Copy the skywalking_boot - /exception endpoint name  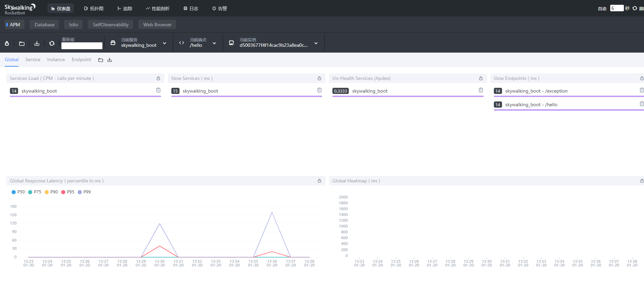click(642, 90)
